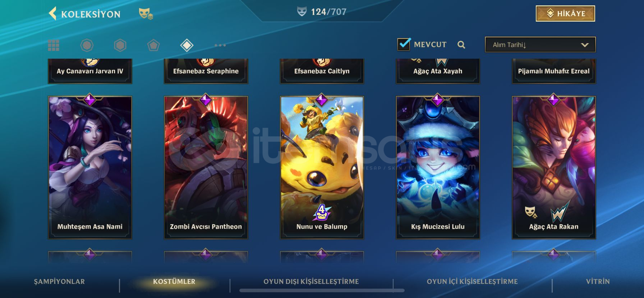Go back using the Koleksiyon arrow
Viewport: 644px width, 298px height.
tap(53, 14)
